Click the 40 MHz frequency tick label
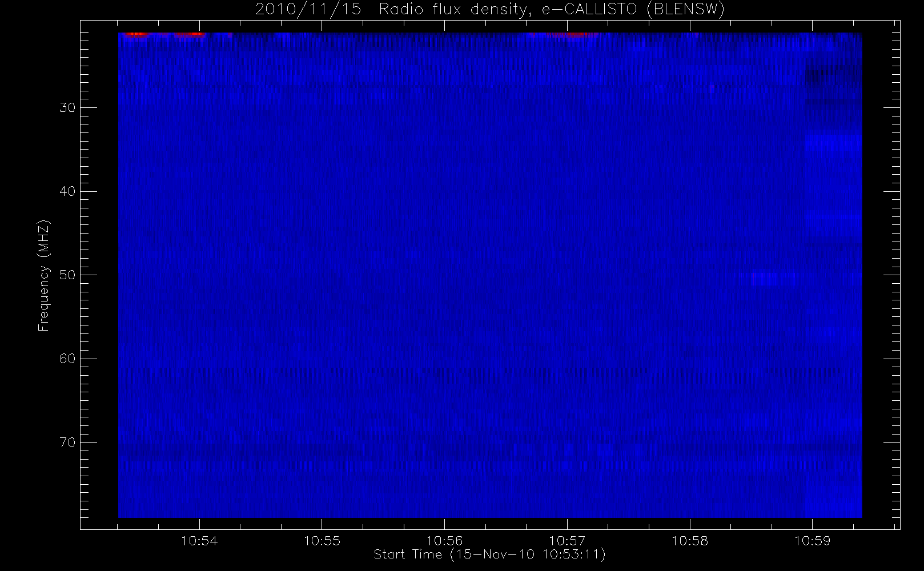This screenshot has height=571, width=924. (x=67, y=191)
